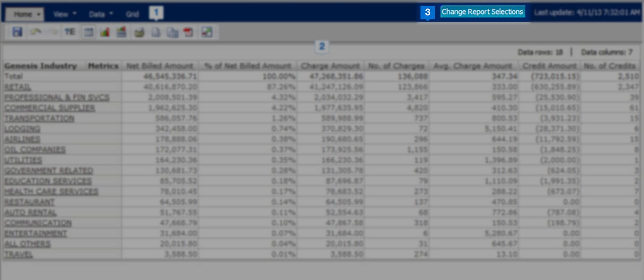Save the current report
The height and width of the screenshot is (280, 644).
click(16, 32)
